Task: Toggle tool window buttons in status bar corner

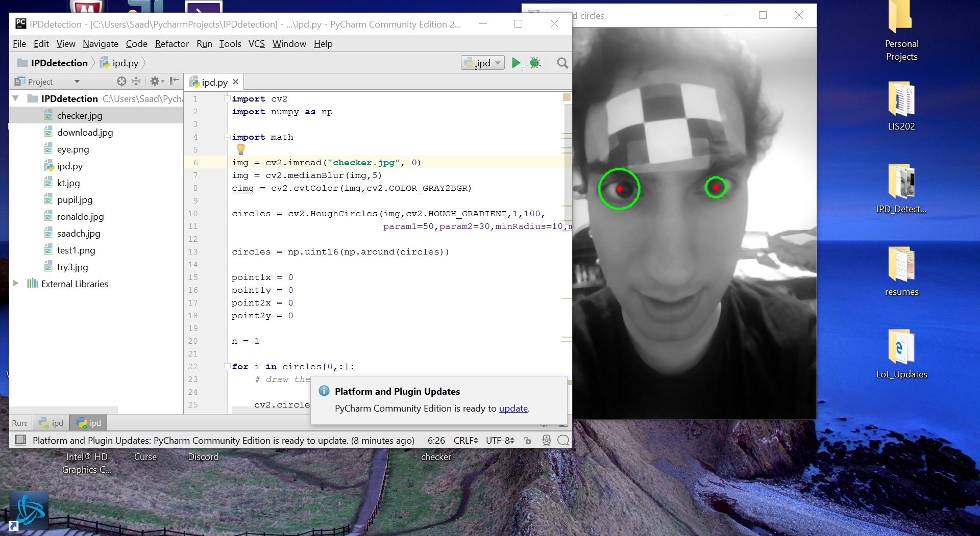Action: (x=20, y=440)
